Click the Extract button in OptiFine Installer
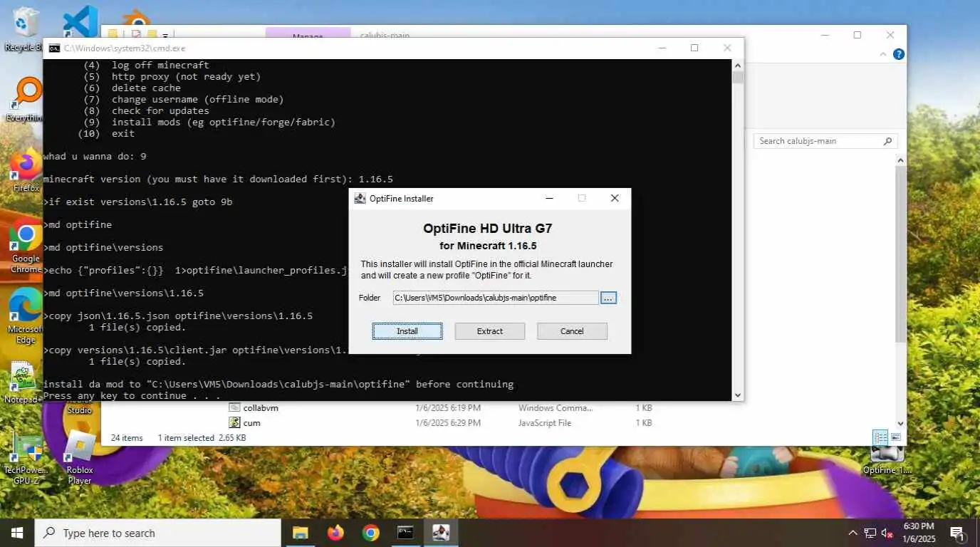Screen dimensions: 980x547 pyautogui.click(x=490, y=331)
